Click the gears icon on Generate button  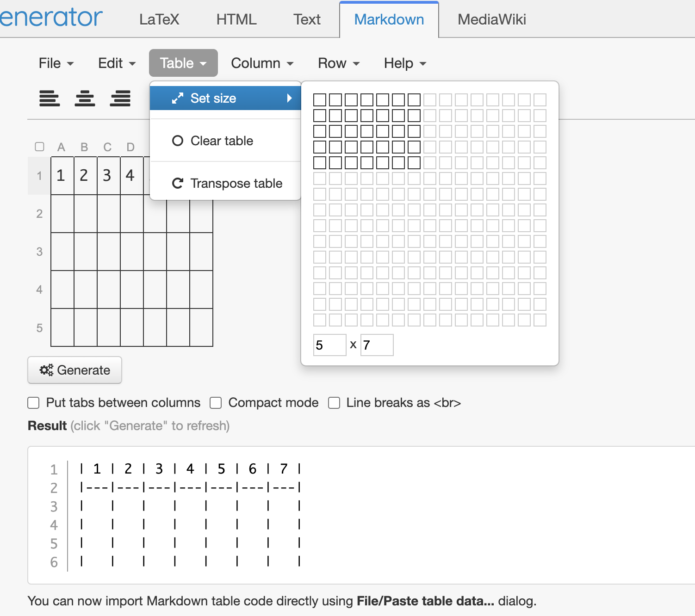(x=46, y=370)
